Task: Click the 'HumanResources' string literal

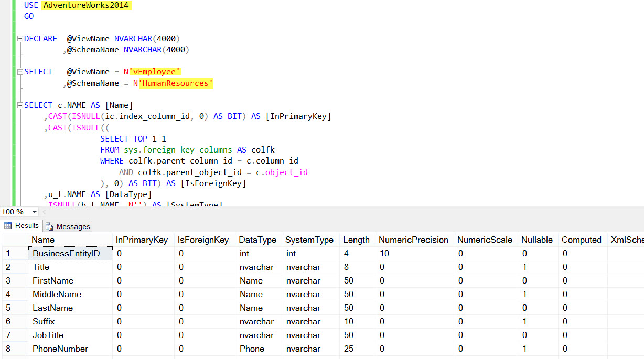Action: point(176,83)
